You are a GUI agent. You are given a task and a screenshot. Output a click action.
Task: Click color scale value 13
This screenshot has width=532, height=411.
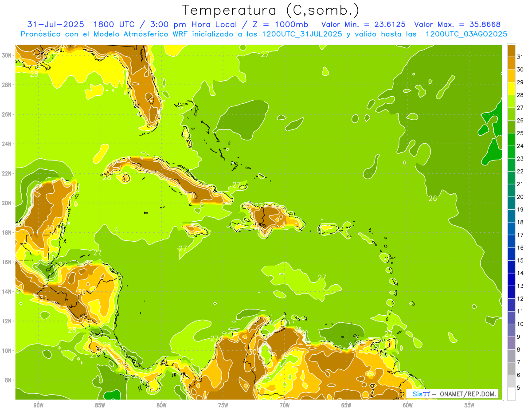(520, 286)
